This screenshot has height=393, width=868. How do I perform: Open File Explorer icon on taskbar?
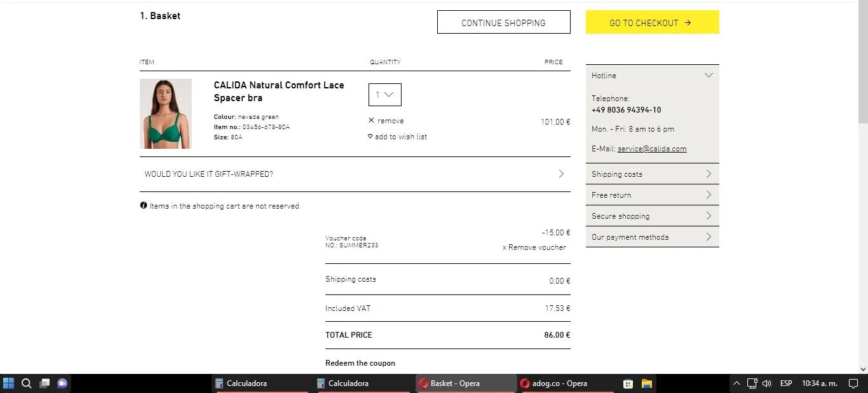pos(647,383)
